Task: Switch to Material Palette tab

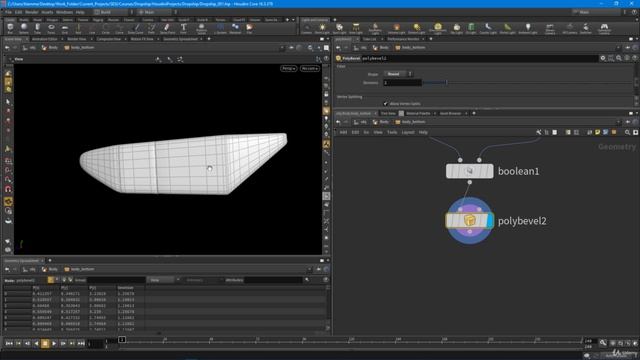Action: coord(418,113)
